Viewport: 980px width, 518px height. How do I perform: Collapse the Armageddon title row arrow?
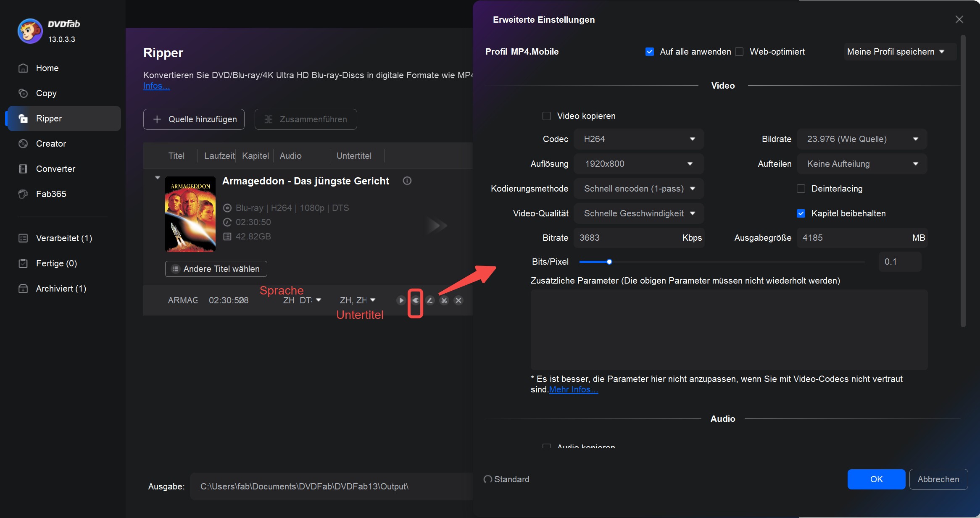click(x=158, y=178)
